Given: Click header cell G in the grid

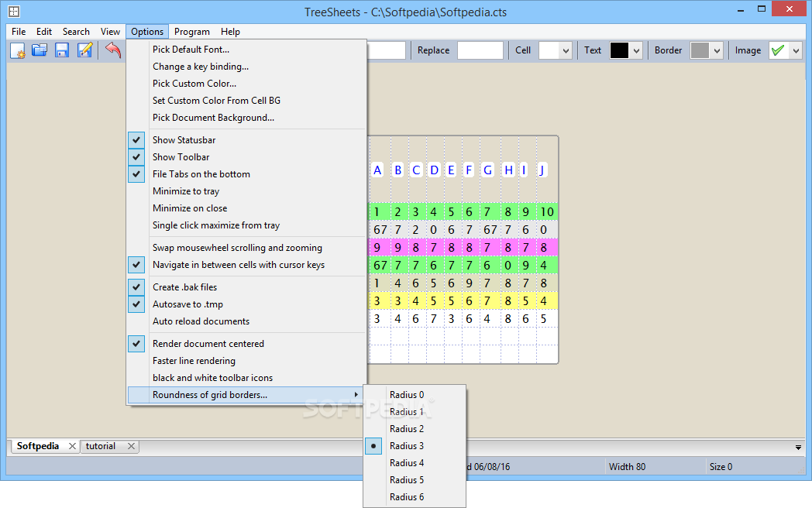Looking at the screenshot, I should pyautogui.click(x=487, y=170).
